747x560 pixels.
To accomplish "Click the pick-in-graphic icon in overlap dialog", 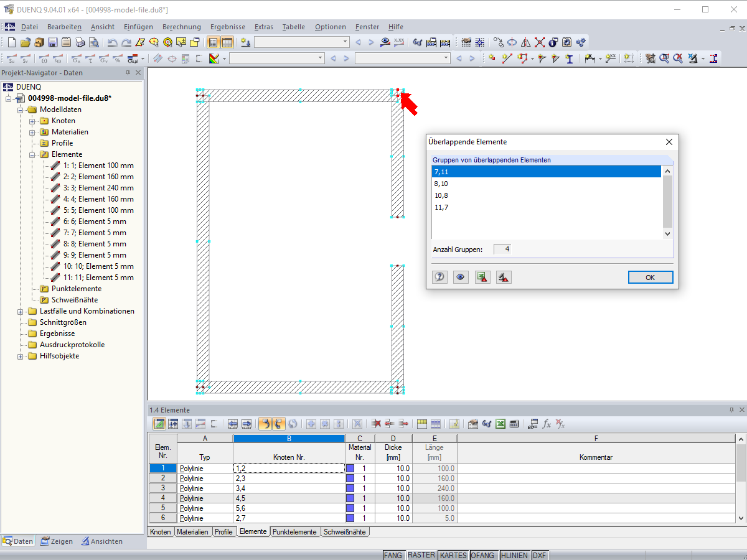I will (x=504, y=278).
